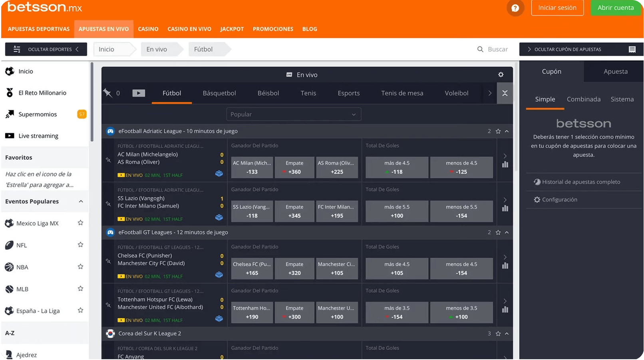This screenshot has width=644, height=360.
Task: Bet on AC Milan at -133
Action: click(x=252, y=168)
